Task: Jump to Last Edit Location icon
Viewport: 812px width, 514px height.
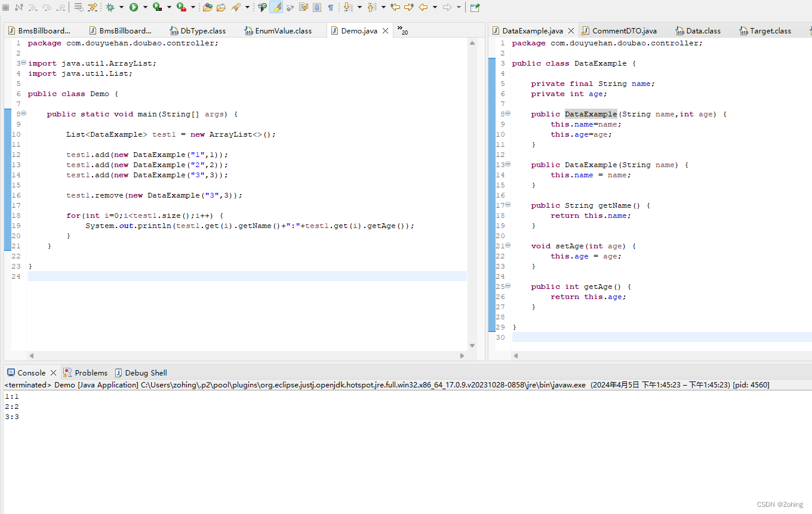Action: click(x=395, y=7)
